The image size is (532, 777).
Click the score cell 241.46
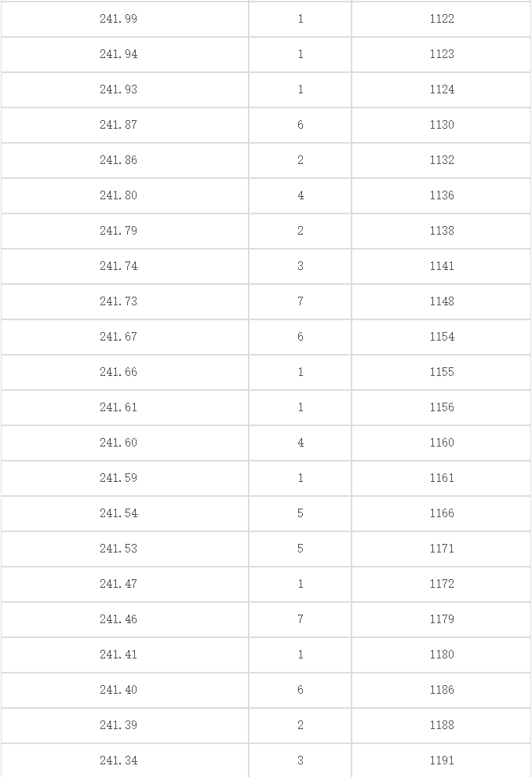[x=118, y=619]
